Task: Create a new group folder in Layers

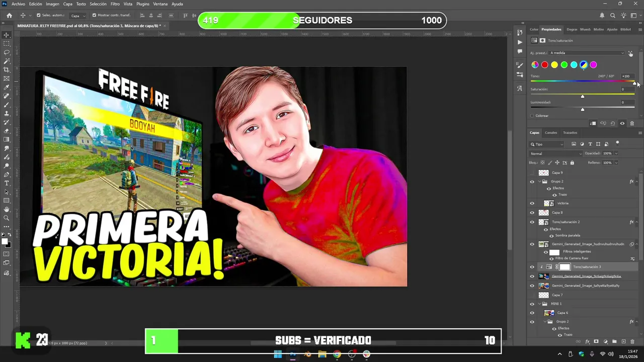Action: pyautogui.click(x=614, y=341)
